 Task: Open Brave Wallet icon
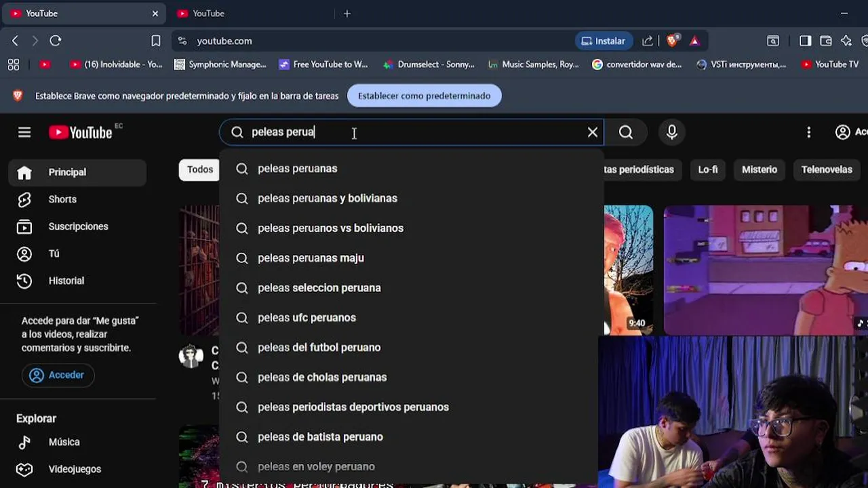click(826, 41)
